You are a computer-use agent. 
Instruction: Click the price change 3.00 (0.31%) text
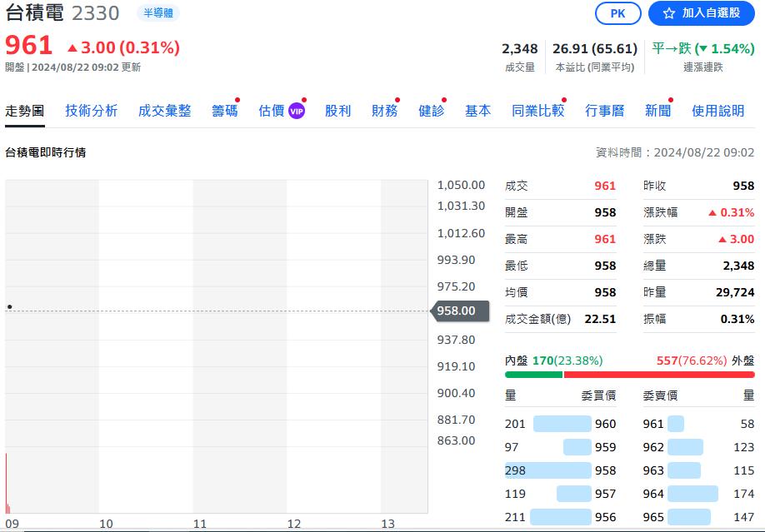point(124,47)
